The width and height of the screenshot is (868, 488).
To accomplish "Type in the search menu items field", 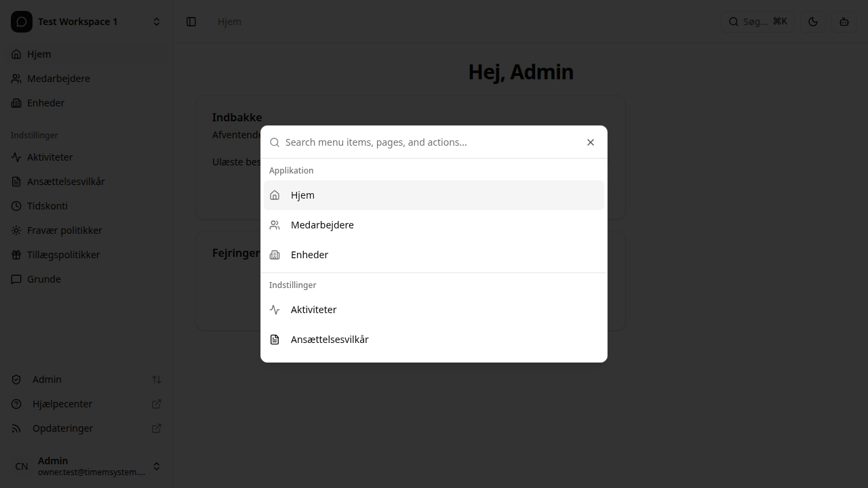I will (427, 142).
